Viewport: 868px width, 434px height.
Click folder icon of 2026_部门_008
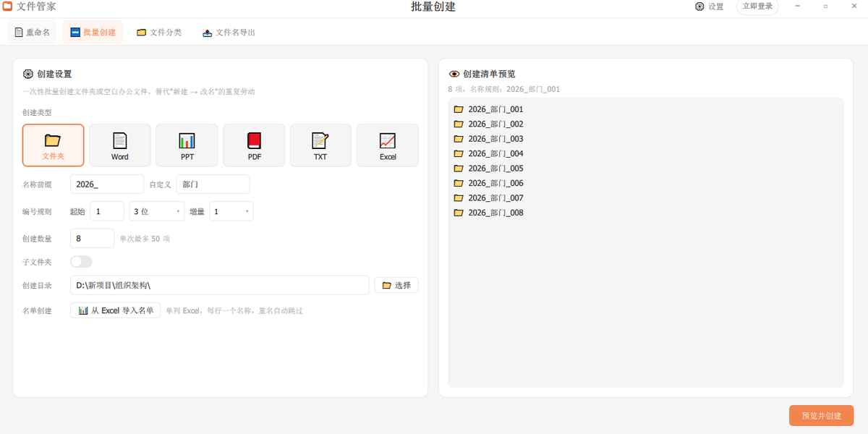[x=459, y=213]
